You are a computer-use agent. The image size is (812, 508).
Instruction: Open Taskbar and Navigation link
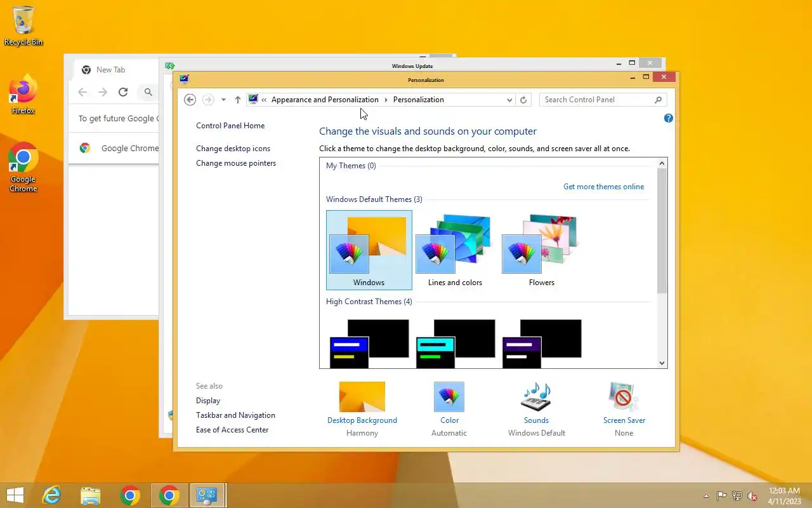click(x=235, y=415)
